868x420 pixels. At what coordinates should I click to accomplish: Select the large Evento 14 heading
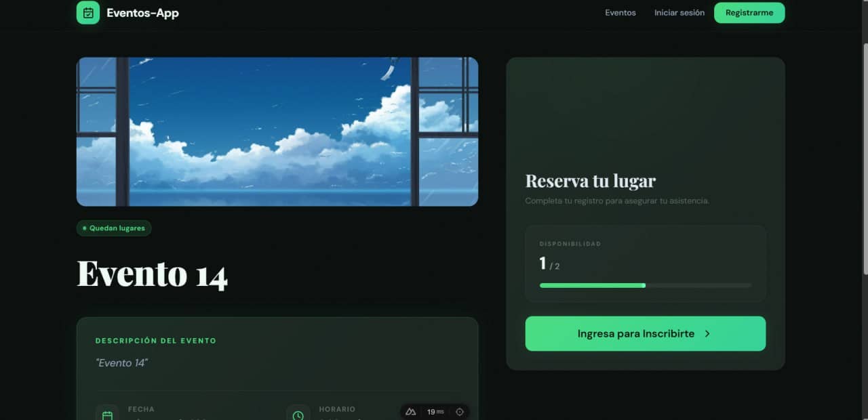153,274
